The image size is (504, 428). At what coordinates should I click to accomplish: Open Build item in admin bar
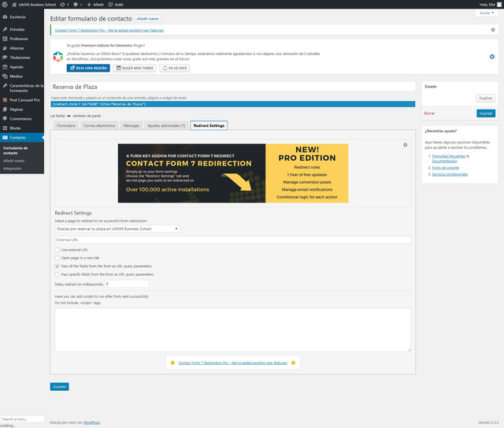[x=116, y=5]
